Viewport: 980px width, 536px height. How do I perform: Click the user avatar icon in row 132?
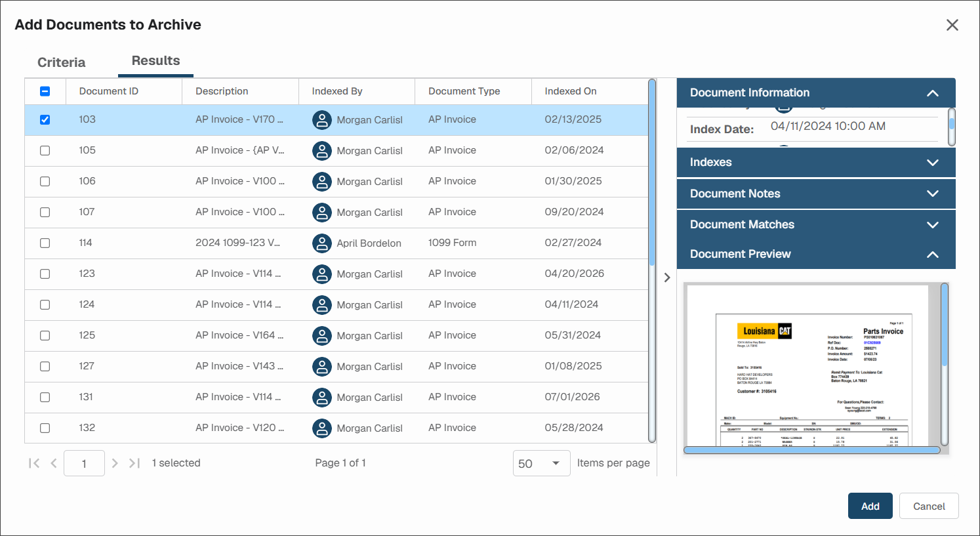pos(321,428)
